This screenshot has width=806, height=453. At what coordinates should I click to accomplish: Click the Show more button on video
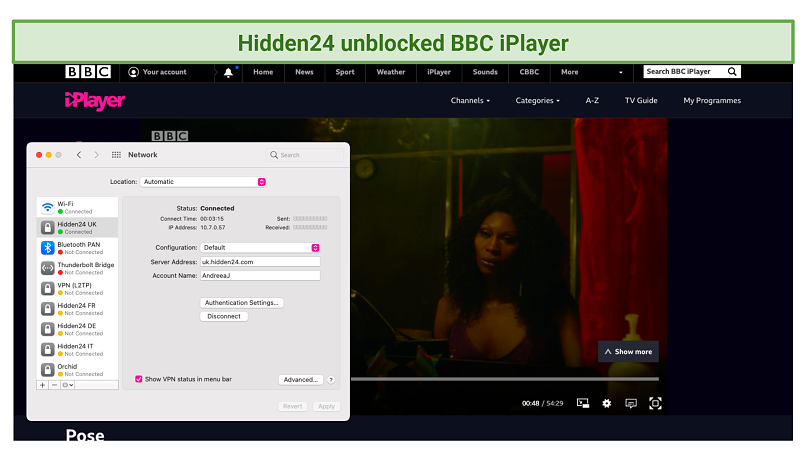[628, 352]
